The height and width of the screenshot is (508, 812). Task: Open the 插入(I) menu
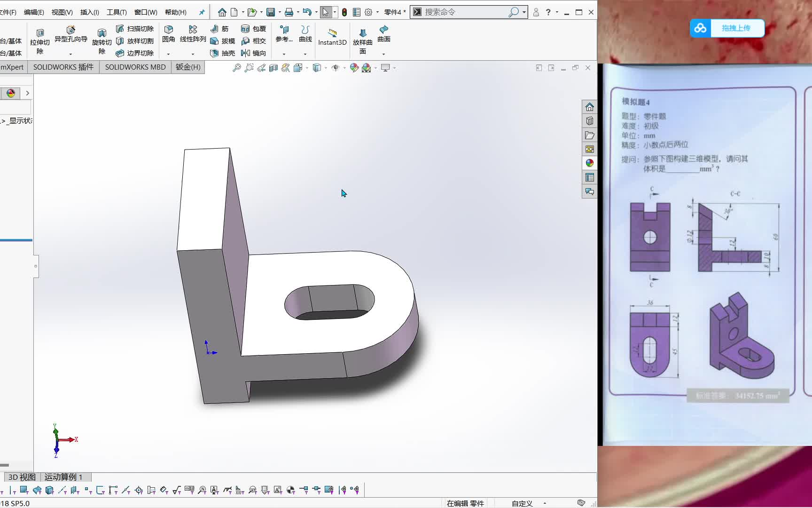coord(89,12)
